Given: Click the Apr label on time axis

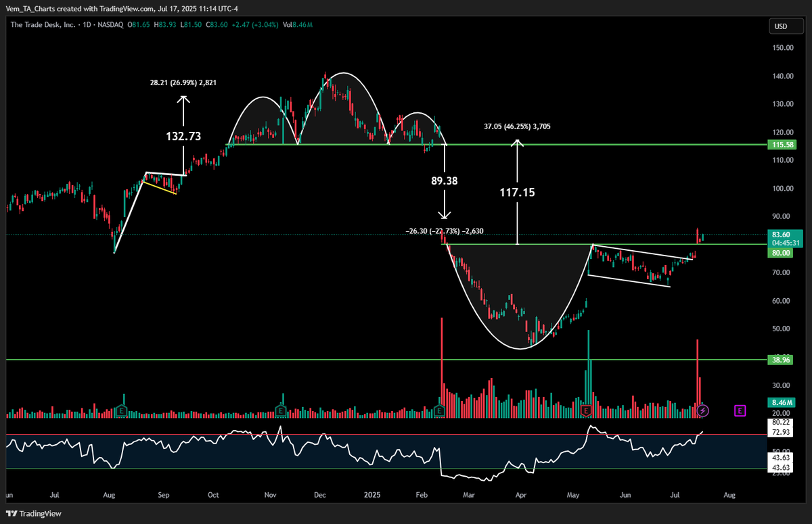Looking at the screenshot, I should click(521, 496).
